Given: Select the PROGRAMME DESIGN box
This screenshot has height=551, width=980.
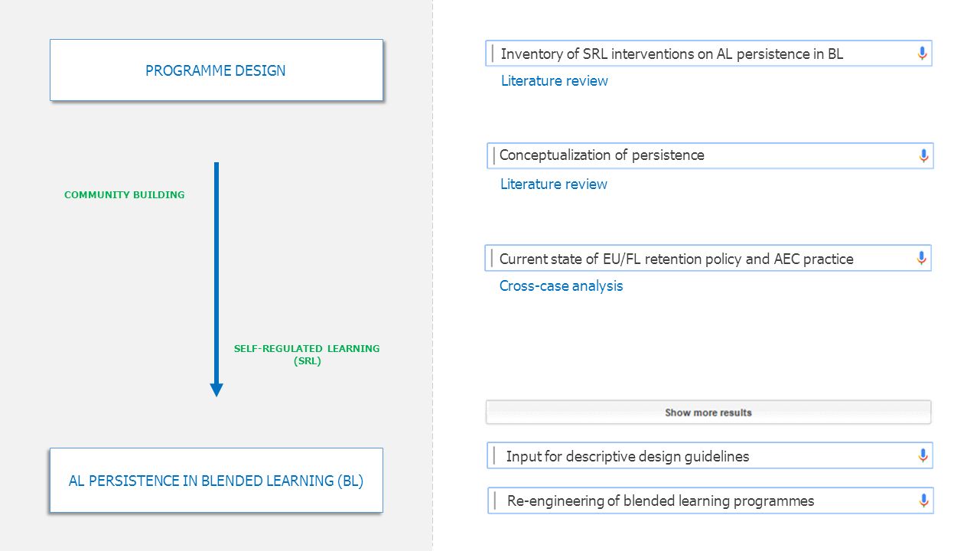Looking at the screenshot, I should [217, 70].
